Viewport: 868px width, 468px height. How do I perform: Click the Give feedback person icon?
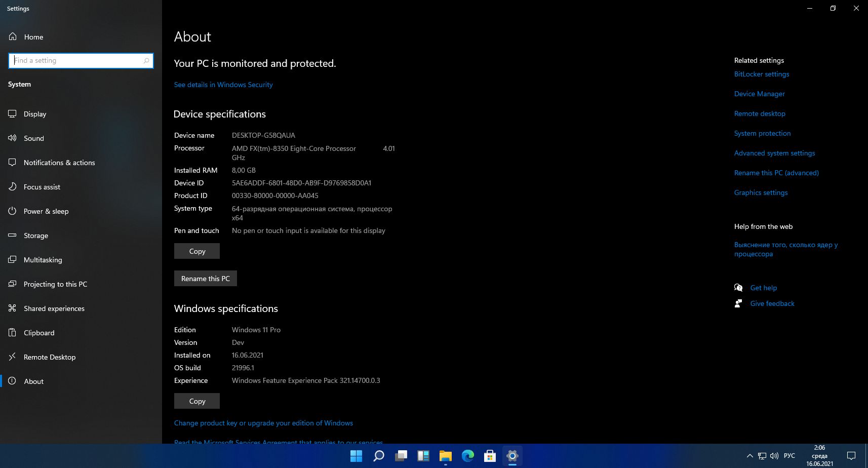pos(738,303)
